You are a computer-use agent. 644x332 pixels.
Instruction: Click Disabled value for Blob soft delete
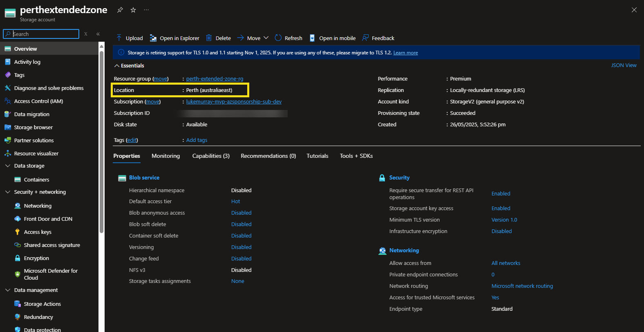click(x=241, y=224)
